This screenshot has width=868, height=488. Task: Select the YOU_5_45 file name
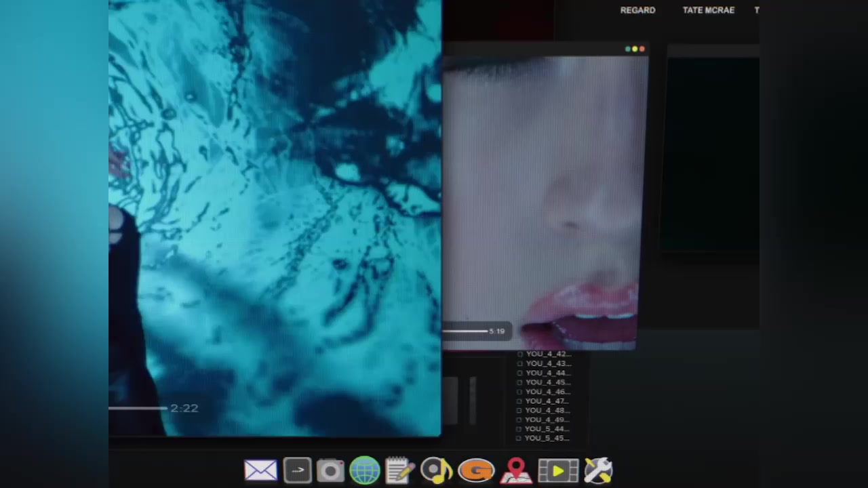(x=548, y=439)
